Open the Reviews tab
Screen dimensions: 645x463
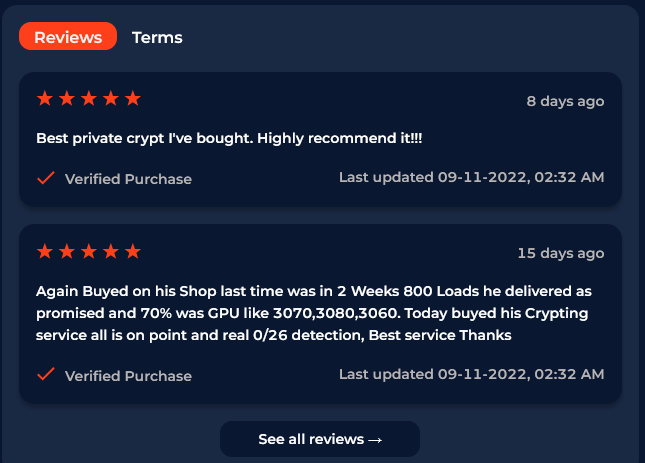pyautogui.click(x=68, y=36)
